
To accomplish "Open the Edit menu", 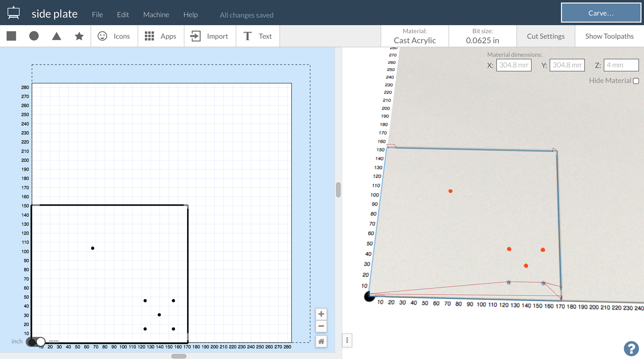I will [x=123, y=14].
